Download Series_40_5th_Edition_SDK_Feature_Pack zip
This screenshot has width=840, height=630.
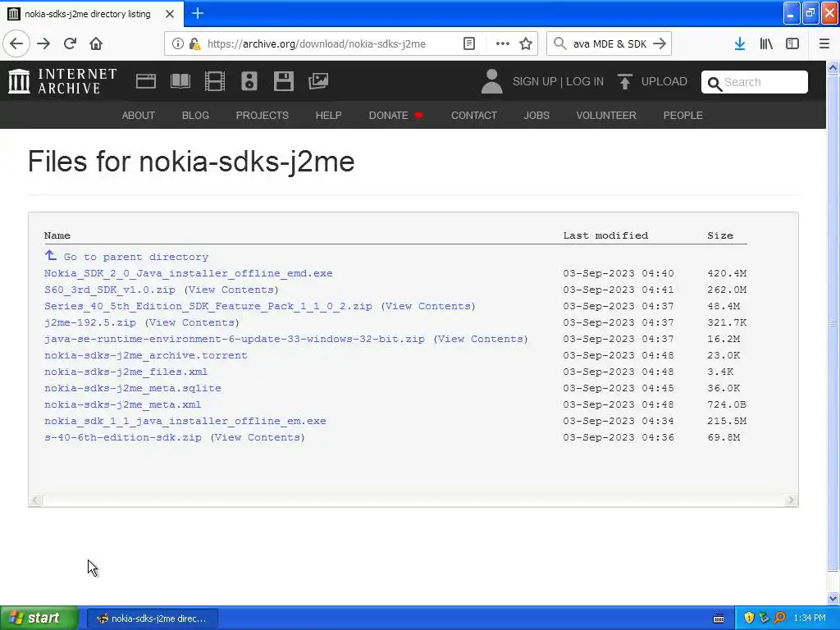tap(208, 306)
